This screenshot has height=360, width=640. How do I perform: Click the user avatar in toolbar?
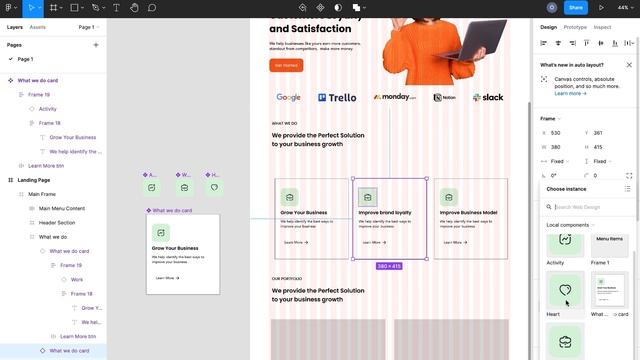tap(552, 8)
